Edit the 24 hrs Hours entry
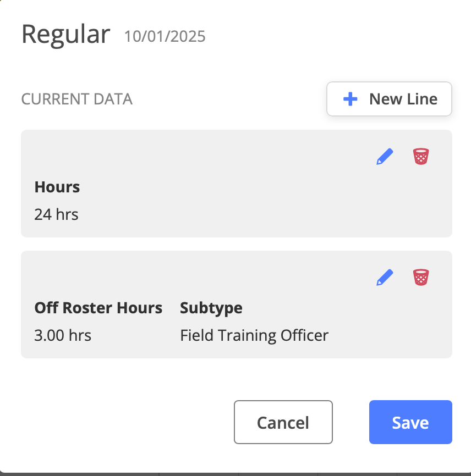The image size is (471, 476). pos(385,157)
